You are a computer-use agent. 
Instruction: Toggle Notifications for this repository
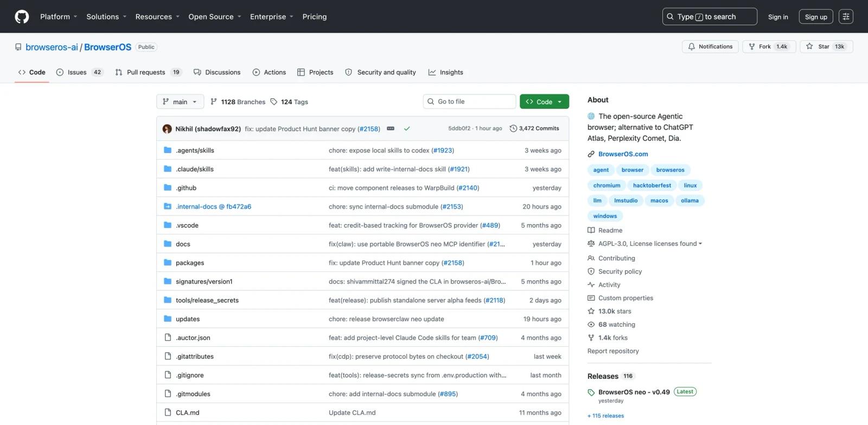710,47
